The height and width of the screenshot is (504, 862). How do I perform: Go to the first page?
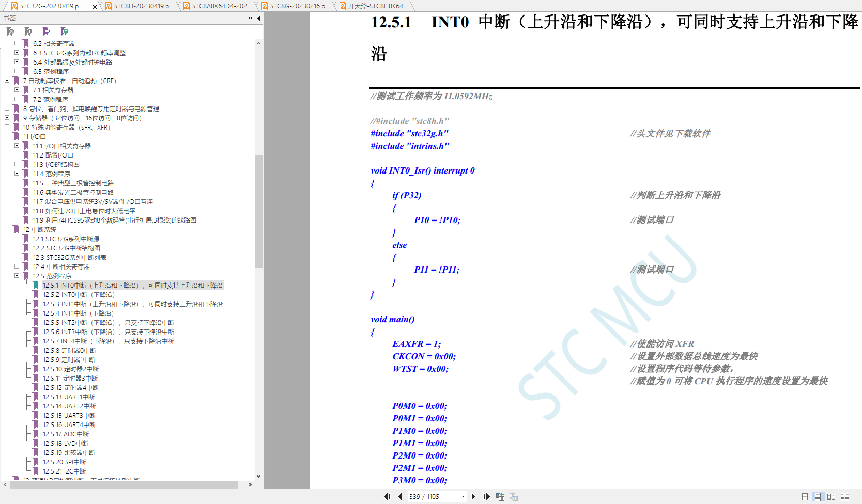[387, 496]
